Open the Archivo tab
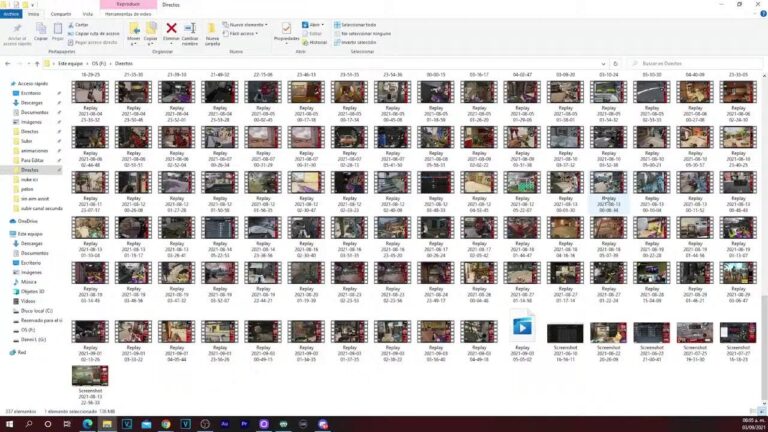768x432 pixels. (11, 14)
